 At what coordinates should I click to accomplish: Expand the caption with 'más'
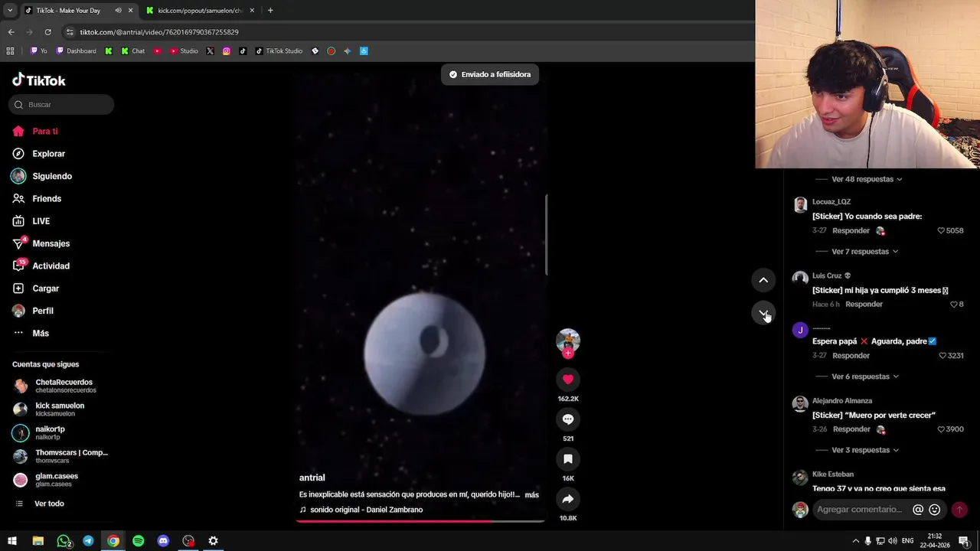coord(531,495)
